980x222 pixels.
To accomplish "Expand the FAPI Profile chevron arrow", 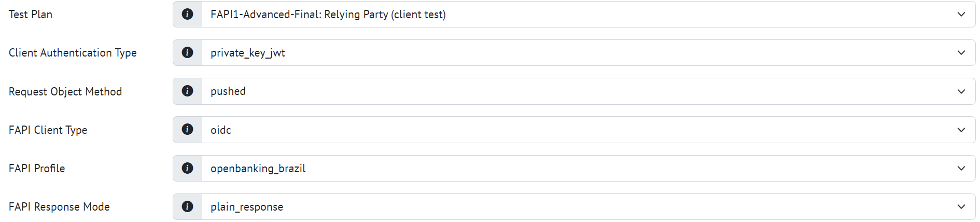I will 961,169.
